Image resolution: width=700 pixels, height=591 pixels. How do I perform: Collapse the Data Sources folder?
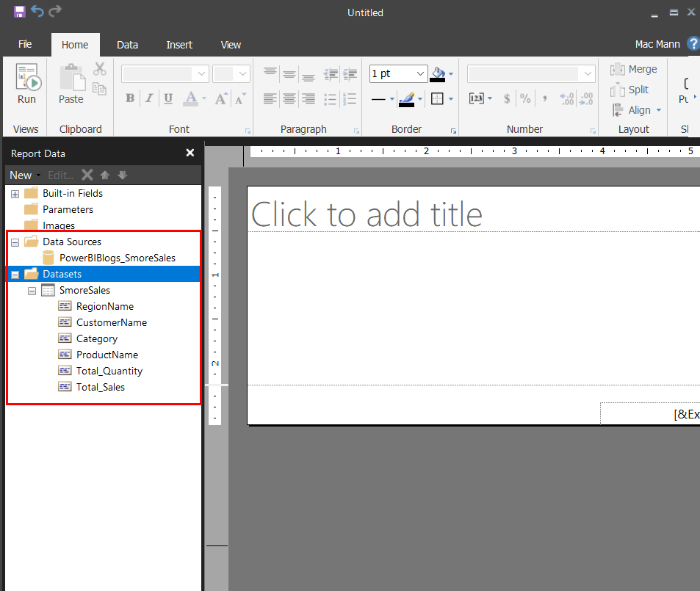click(x=15, y=242)
